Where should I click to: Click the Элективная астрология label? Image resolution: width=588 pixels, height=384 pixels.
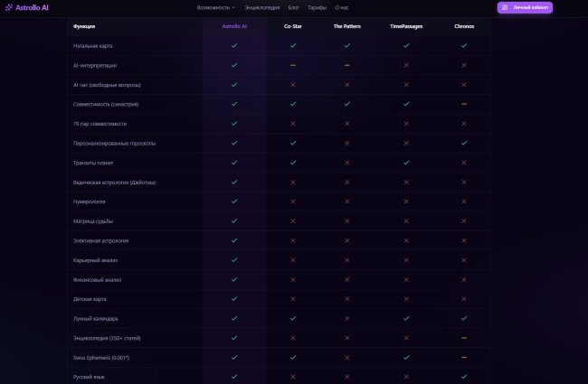pos(101,240)
